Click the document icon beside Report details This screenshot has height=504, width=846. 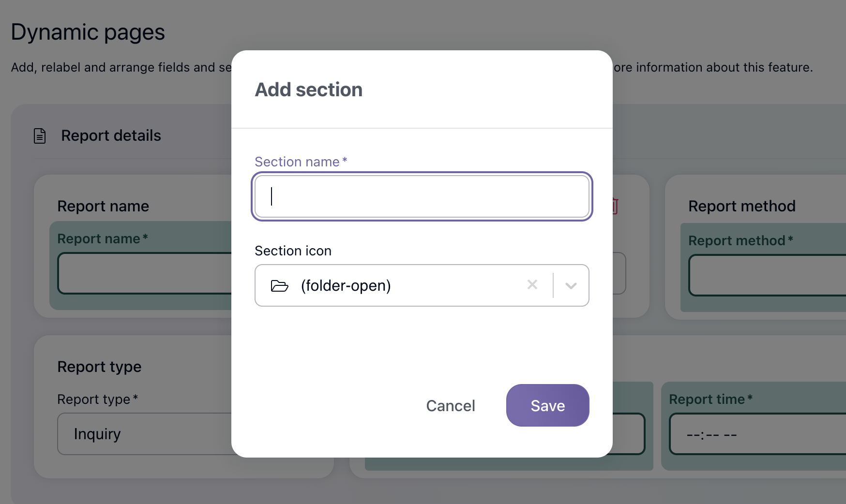tap(40, 136)
